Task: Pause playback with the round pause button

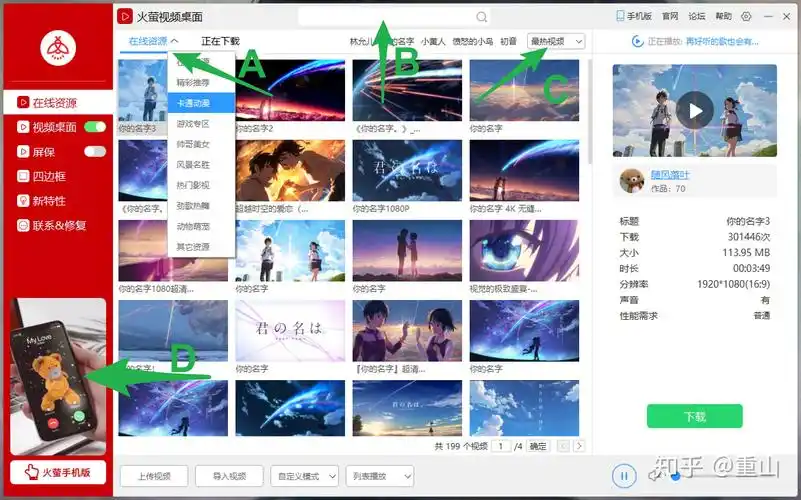Action: point(624,476)
